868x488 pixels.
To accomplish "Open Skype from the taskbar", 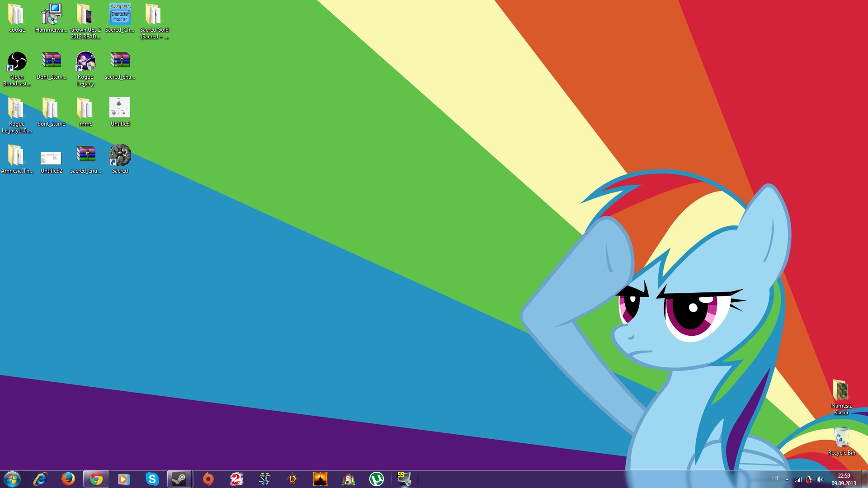I will (152, 479).
